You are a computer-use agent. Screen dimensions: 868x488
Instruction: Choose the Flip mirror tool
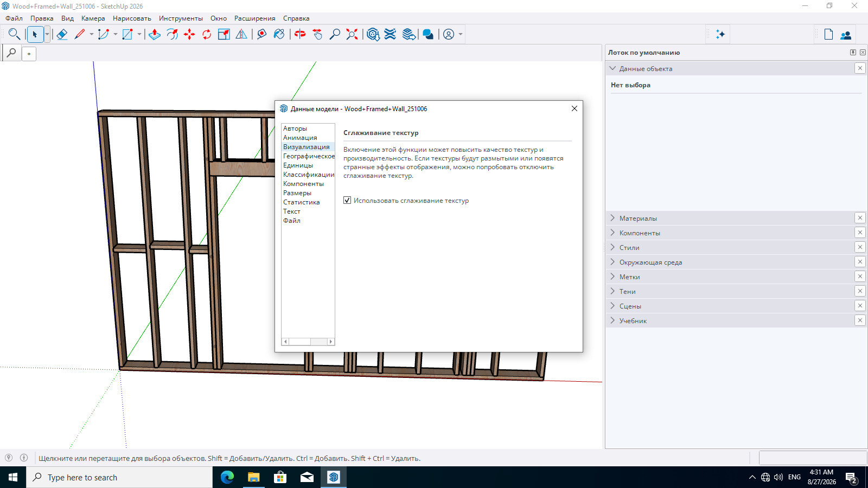click(x=241, y=34)
